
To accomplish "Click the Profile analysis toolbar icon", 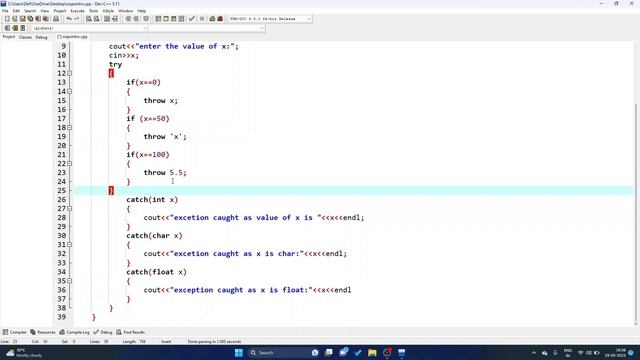I will 212,19.
